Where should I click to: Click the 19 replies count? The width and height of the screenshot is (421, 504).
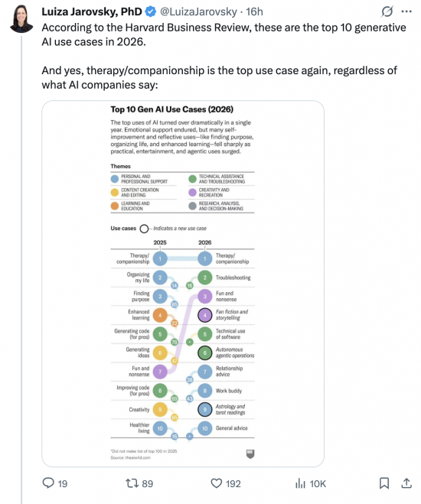pyautogui.click(x=63, y=483)
